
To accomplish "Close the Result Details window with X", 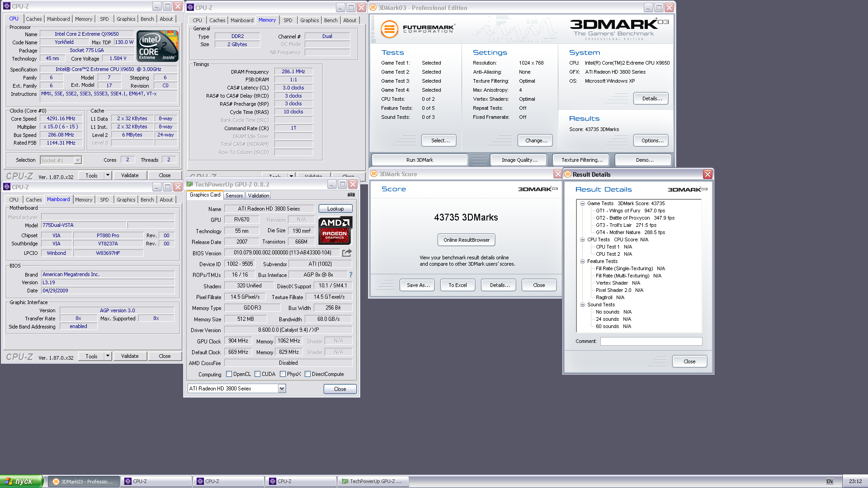I will point(708,174).
